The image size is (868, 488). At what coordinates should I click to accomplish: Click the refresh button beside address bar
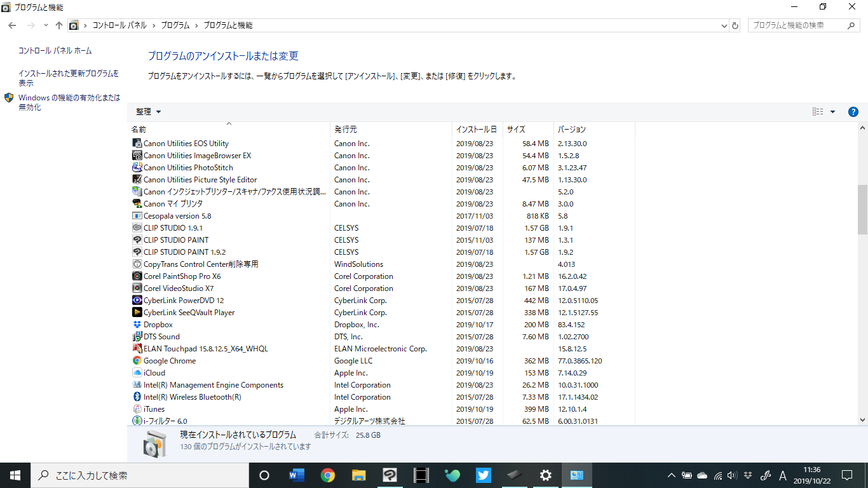[735, 25]
